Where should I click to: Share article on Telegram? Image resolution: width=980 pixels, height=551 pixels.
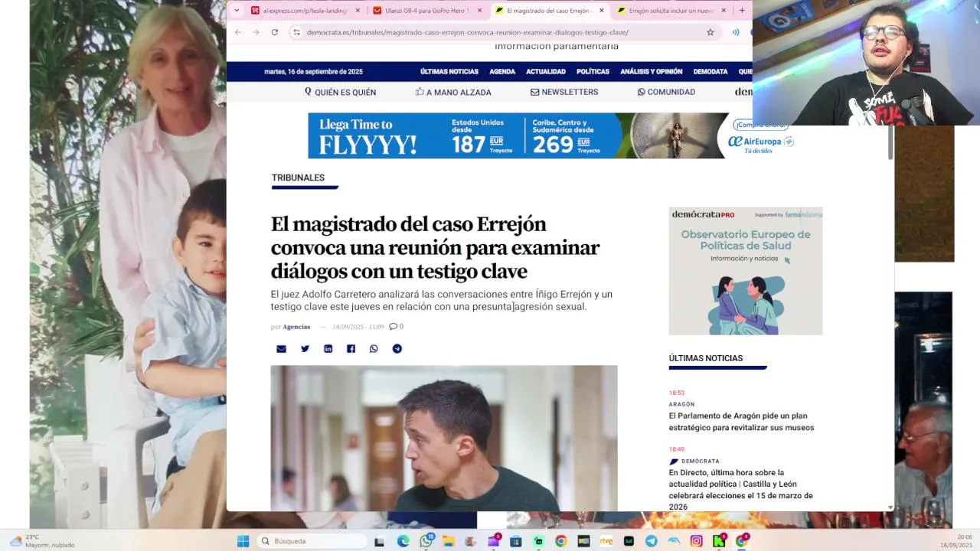coord(397,349)
